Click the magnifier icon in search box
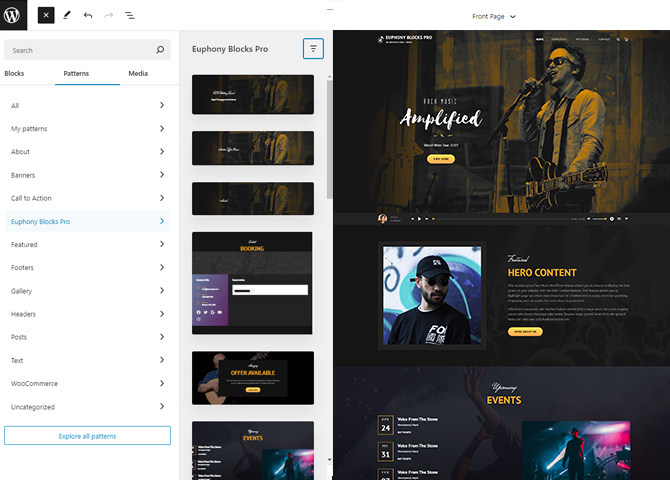Viewport: 670px width, 480px height. coord(160,50)
